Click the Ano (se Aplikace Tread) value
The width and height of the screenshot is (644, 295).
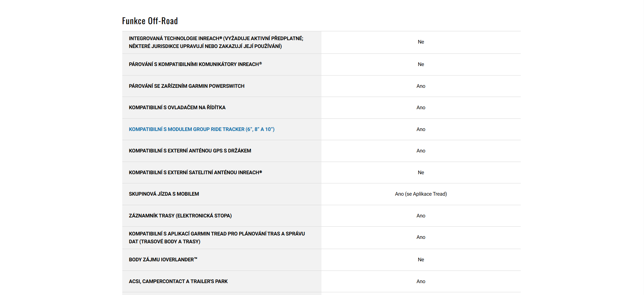pos(421,194)
